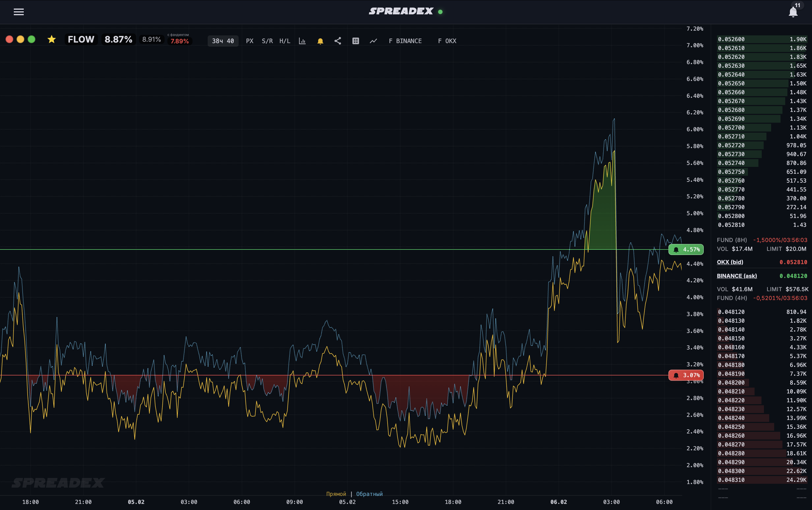Toggle the favorite star for FLOW
The image size is (812, 510).
tap(52, 39)
